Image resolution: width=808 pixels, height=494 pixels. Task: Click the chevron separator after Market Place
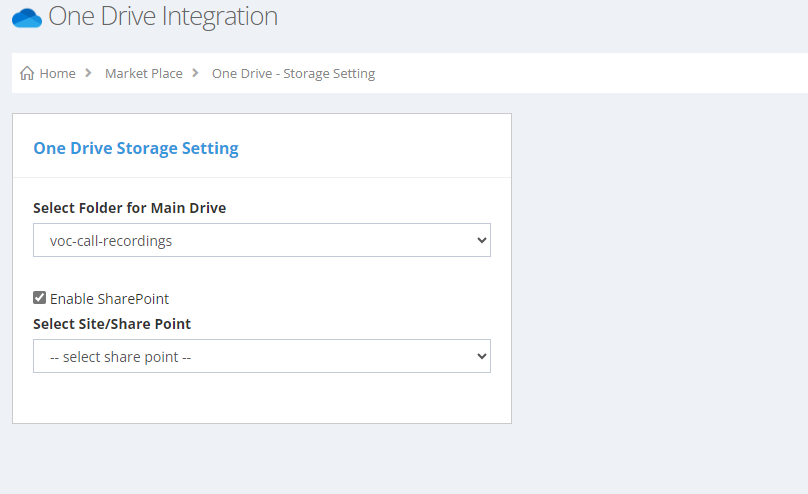195,73
